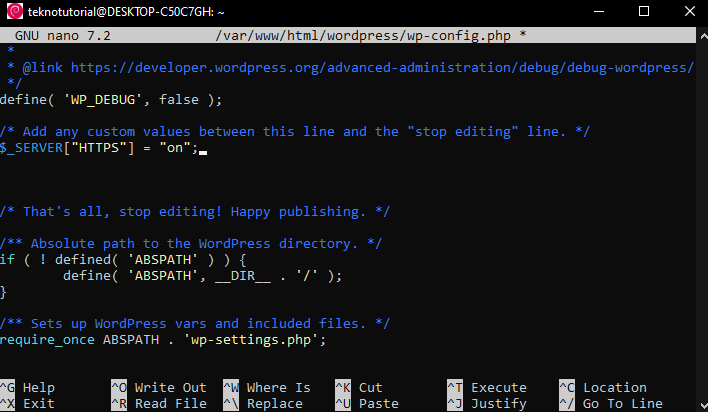This screenshot has width=708, height=412.
Task: Click ^T Execute shortcut
Action: pos(487,388)
